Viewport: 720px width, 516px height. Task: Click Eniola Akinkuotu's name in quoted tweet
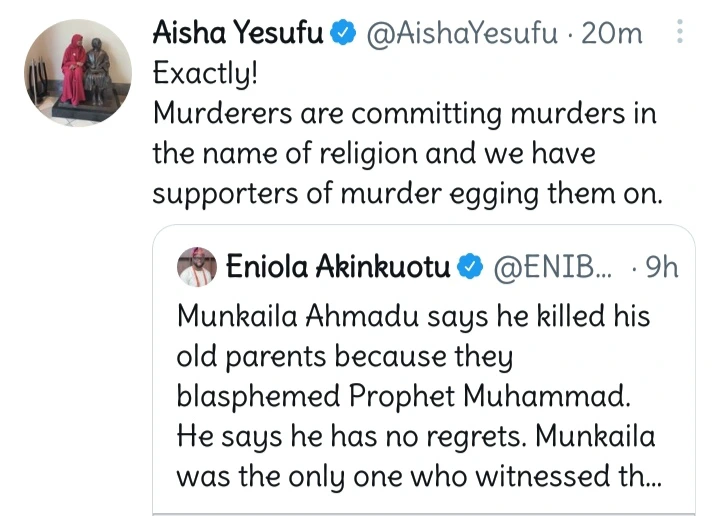pos(340,267)
